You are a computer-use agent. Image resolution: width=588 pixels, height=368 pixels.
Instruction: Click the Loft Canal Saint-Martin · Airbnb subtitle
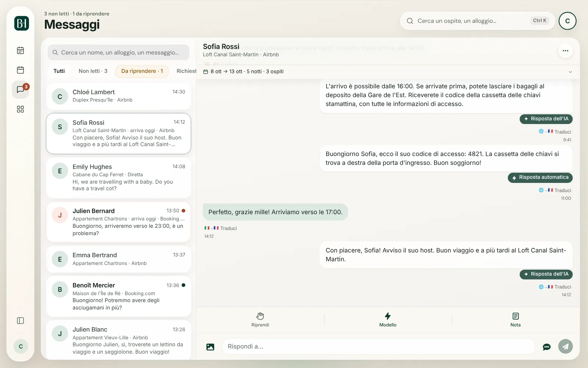(241, 55)
